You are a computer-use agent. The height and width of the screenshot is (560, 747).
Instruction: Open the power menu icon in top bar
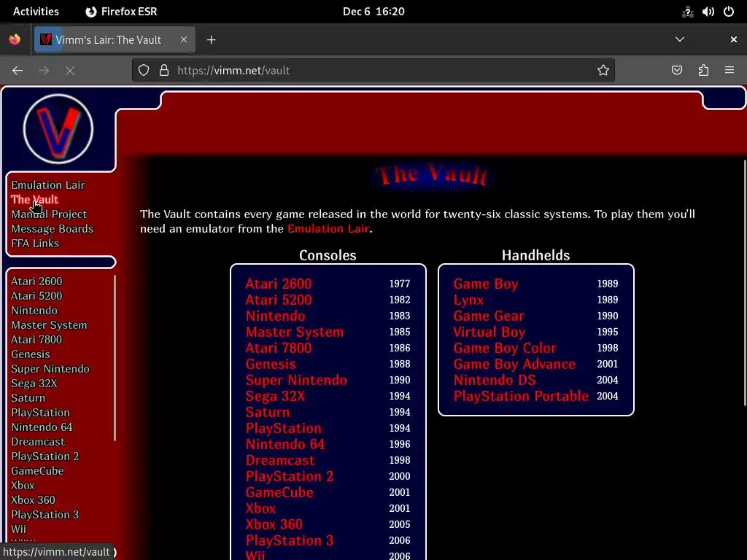pos(729,12)
